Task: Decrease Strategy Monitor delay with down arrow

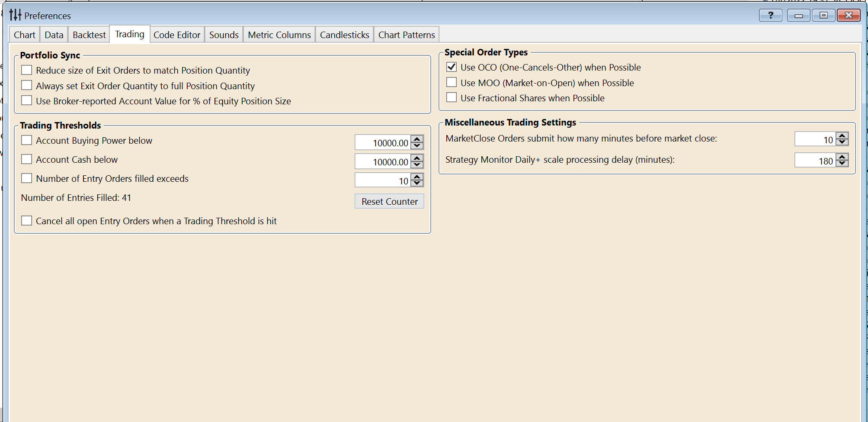Action: coord(842,163)
